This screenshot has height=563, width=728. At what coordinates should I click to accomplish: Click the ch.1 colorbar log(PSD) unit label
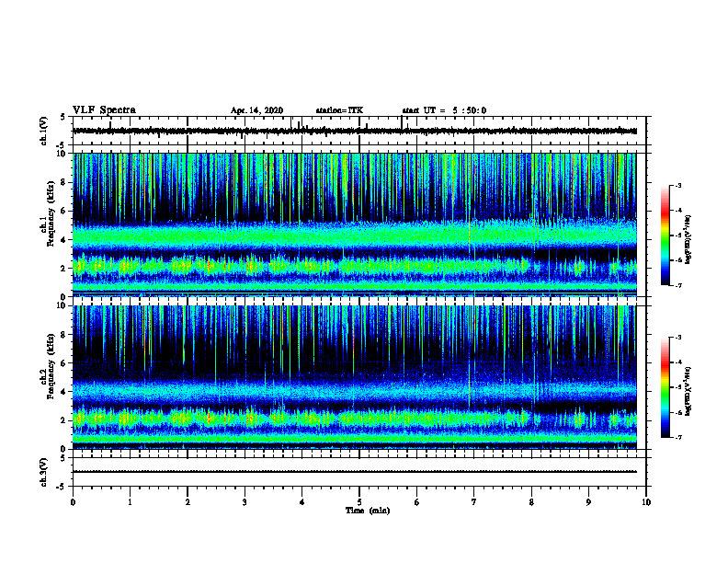coord(688,240)
